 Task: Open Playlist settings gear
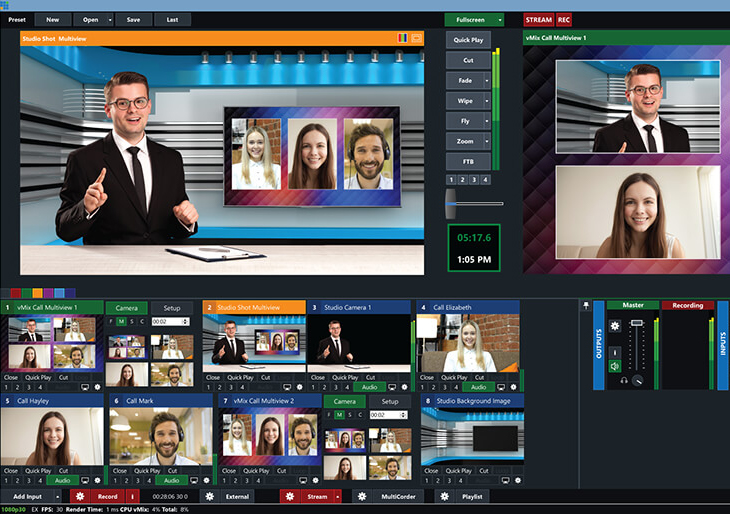[445, 496]
